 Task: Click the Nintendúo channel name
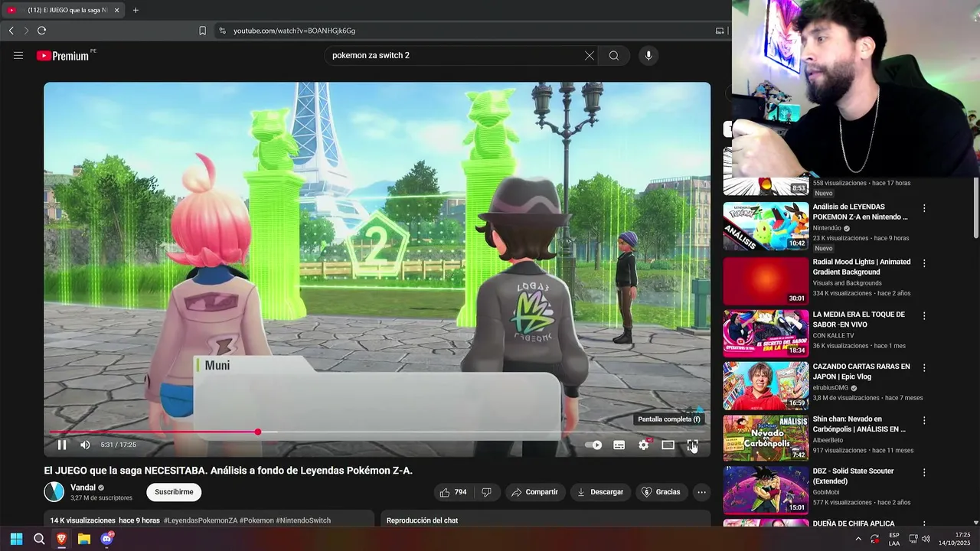[x=827, y=228]
